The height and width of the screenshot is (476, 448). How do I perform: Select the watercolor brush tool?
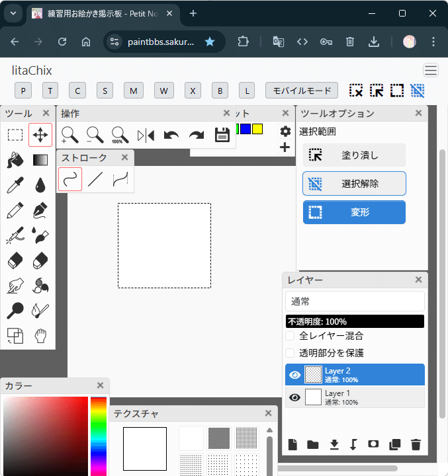pyautogui.click(x=40, y=235)
